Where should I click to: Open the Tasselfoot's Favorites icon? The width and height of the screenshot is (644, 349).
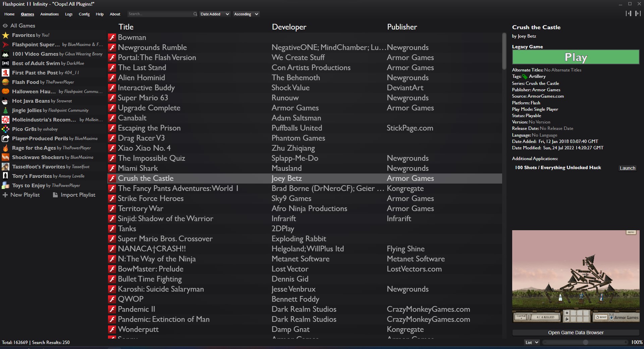(x=5, y=167)
